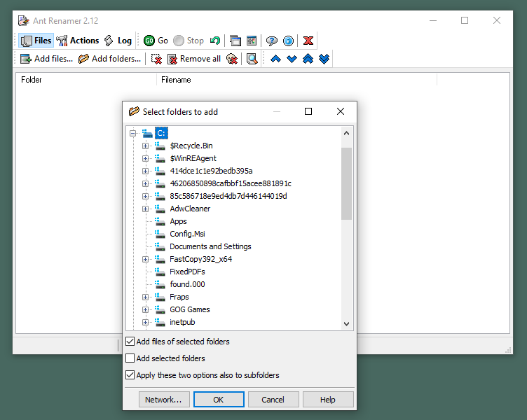This screenshot has height=420, width=527.
Task: Open the options icon beside windows icon
Action: (252, 41)
